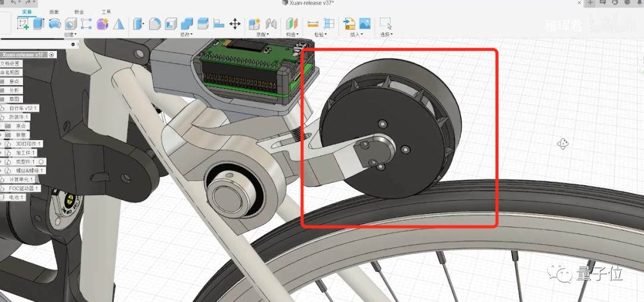644x302 pixels.
Task: Select the Joint assembly tool icon
Action: pos(271,24)
